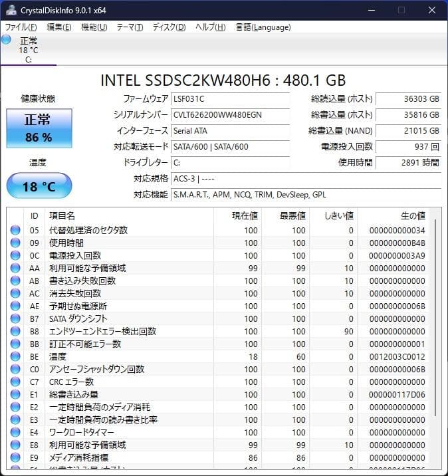Image resolution: width=448 pixels, height=476 pixels.
Task: Click the transfer mode field SATA/600 | SATA/600
Action: [230, 147]
